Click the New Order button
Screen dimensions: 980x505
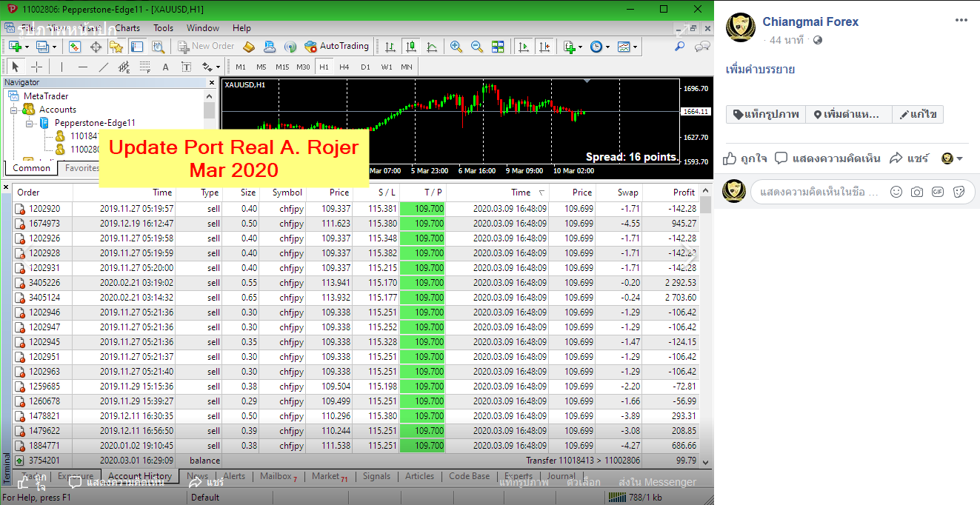pyautogui.click(x=207, y=47)
